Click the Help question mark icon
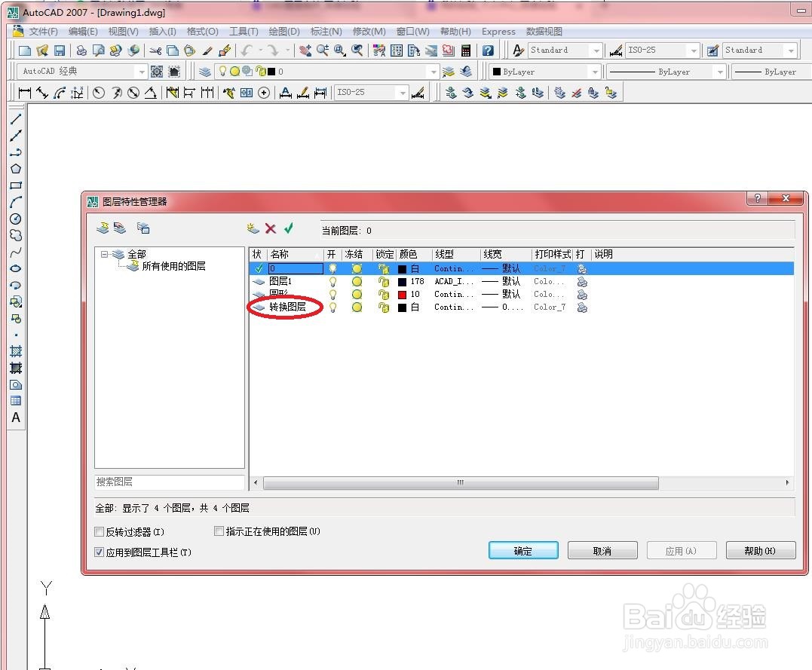This screenshot has height=670, width=812. (x=488, y=50)
